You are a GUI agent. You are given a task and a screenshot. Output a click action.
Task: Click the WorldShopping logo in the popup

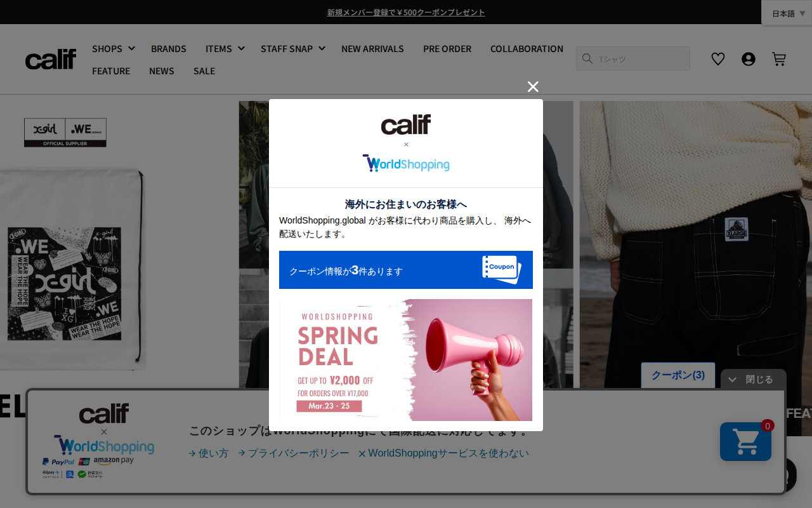[406, 163]
